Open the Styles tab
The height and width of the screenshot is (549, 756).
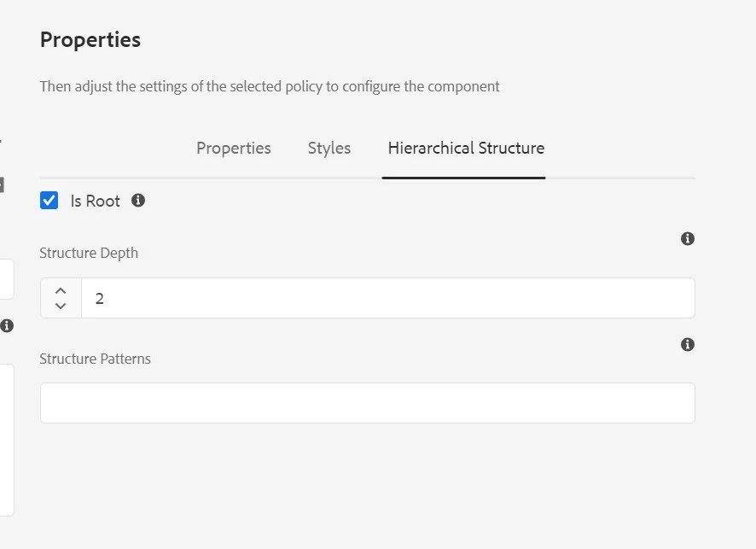pyautogui.click(x=329, y=149)
